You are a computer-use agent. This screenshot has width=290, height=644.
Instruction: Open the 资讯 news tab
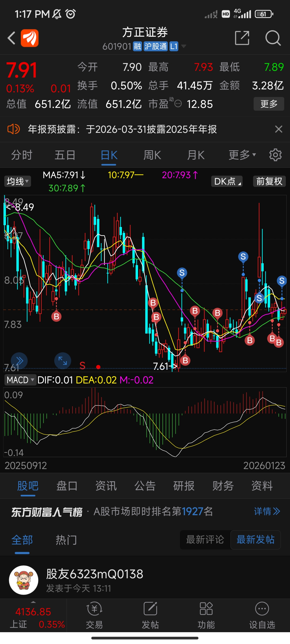[106, 486]
